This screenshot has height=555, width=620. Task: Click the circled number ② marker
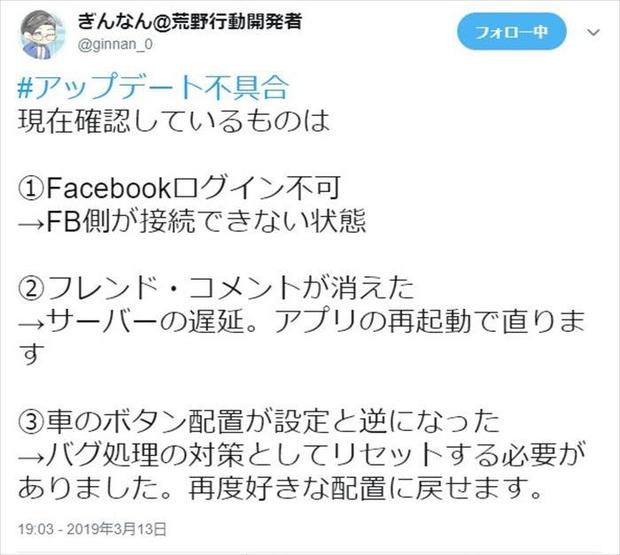point(31,289)
